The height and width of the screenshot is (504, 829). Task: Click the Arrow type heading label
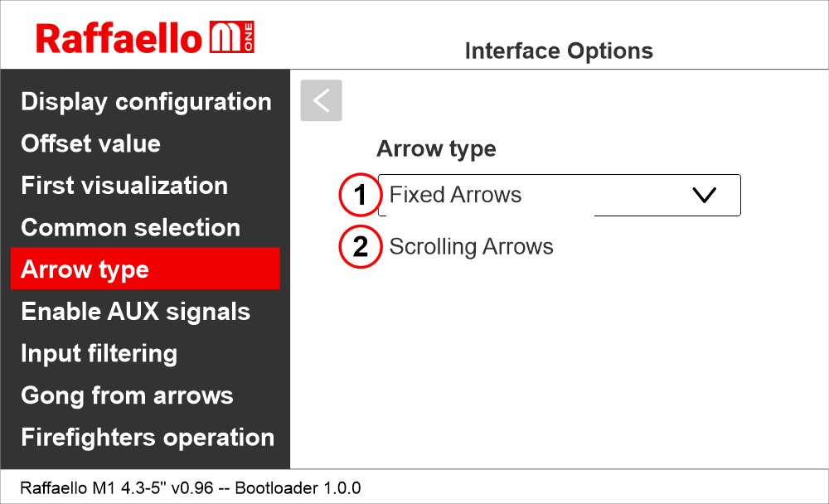click(436, 149)
